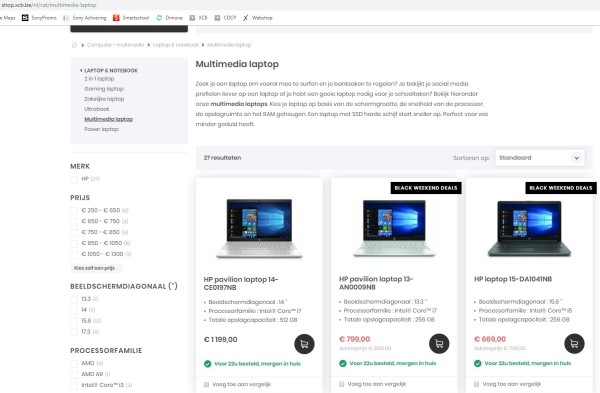
Task: Click dark HP laptop 15-DA1041NB image
Action: click(x=529, y=229)
